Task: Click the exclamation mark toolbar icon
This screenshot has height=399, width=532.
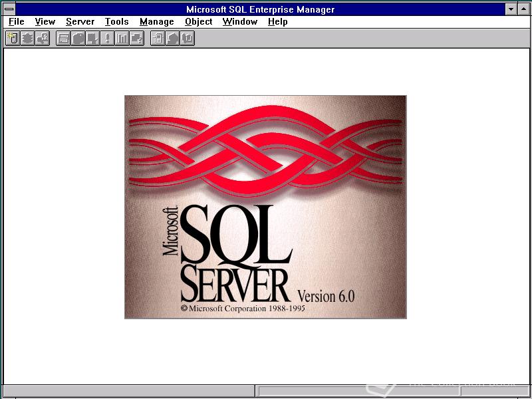Action: click(107, 39)
